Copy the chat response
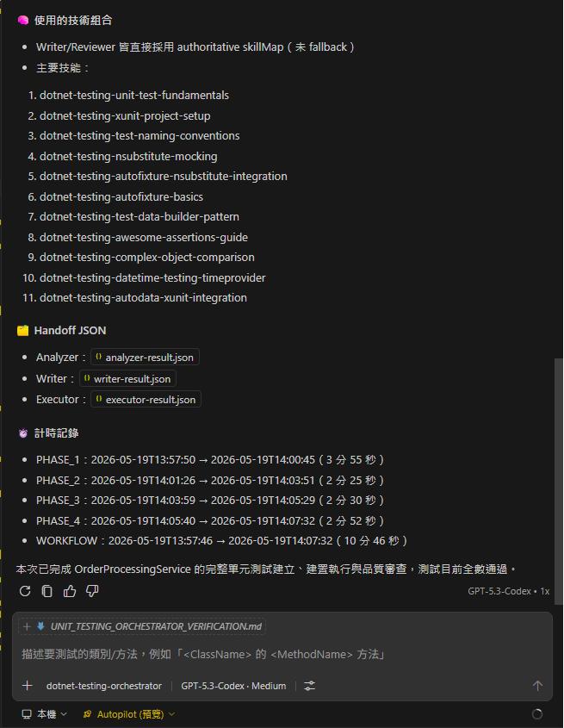Viewport: 564px width, 728px height. [x=46, y=590]
